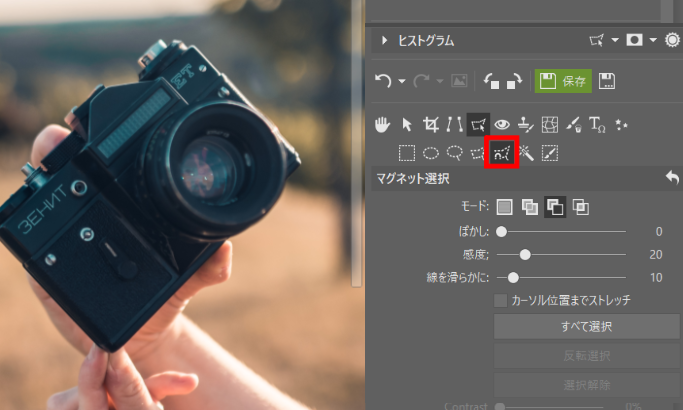Click the 感度 slider handle
Screen dimensions: 683x410
click(525, 254)
